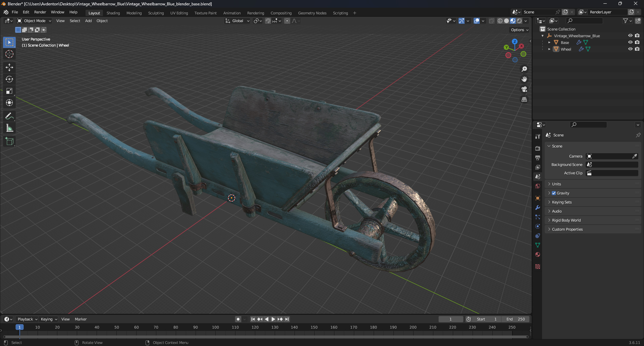
Task: Open the Material properties tab
Action: 538,254
